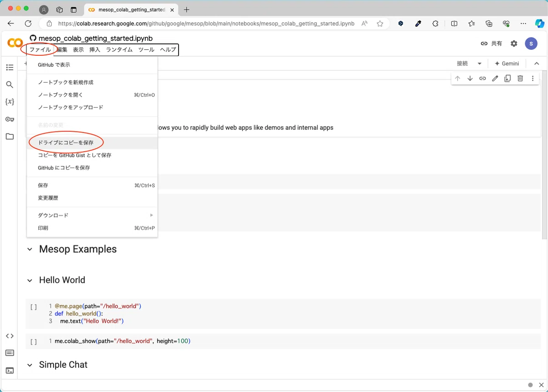Add this page to browser favorites
Viewport: 548px width, 392px height.
click(x=380, y=24)
